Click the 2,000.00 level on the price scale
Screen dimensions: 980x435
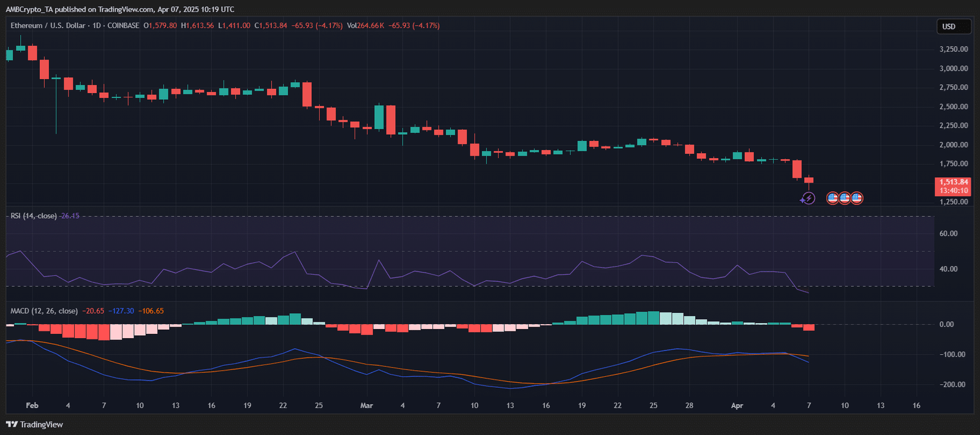954,145
